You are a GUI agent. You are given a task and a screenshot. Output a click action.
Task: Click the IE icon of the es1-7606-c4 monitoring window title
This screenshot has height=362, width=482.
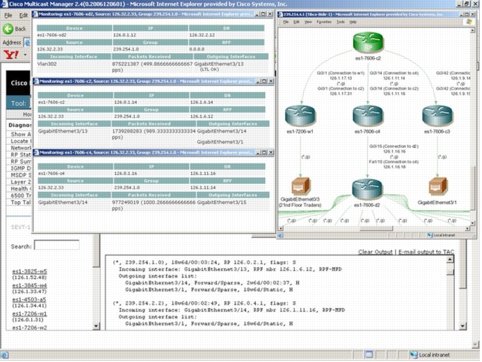(36, 153)
